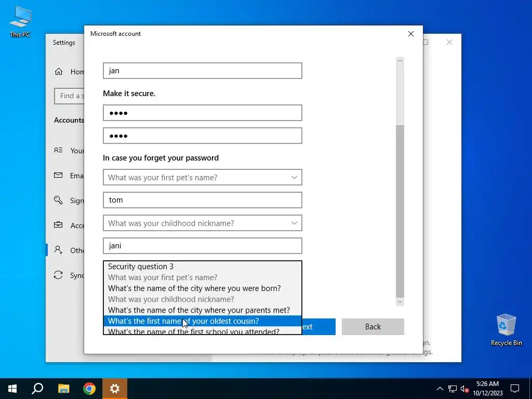Click the scrollbar up arrow in the dialog

pos(400,61)
